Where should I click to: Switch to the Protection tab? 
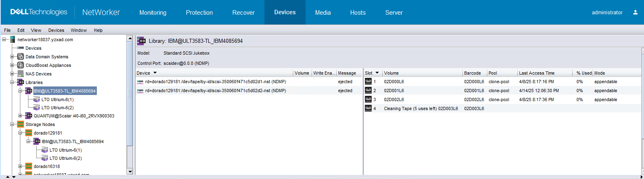click(x=199, y=13)
